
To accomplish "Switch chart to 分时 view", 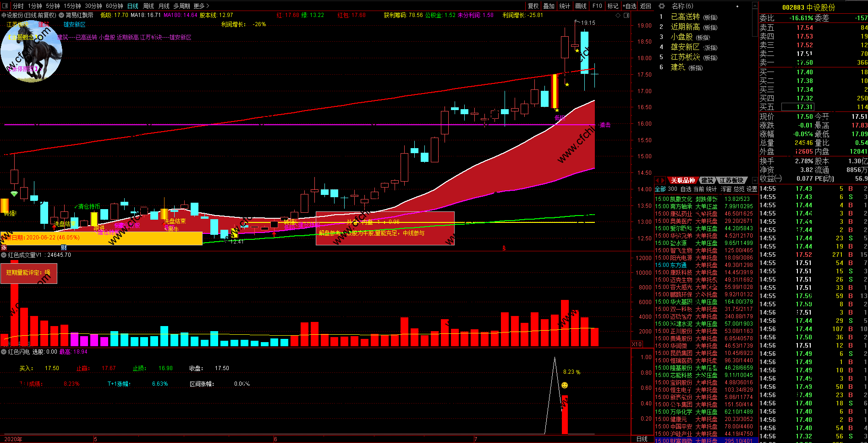I will point(18,6).
